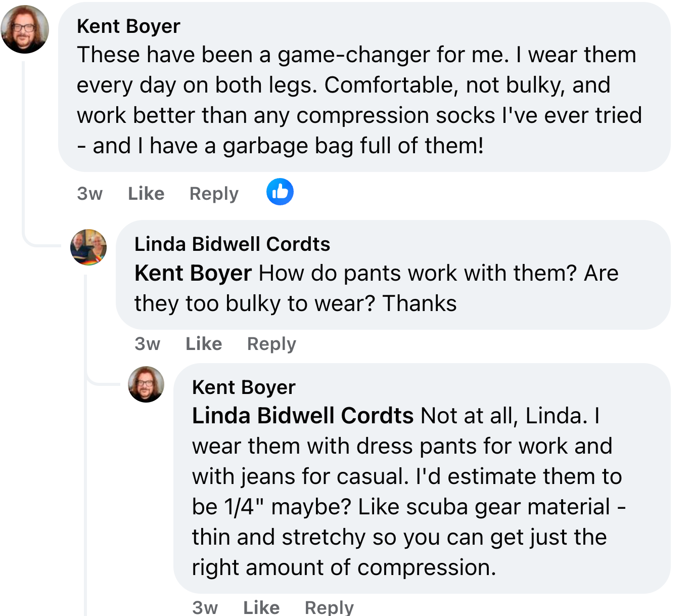Like Linda's question about pants

click(x=204, y=344)
